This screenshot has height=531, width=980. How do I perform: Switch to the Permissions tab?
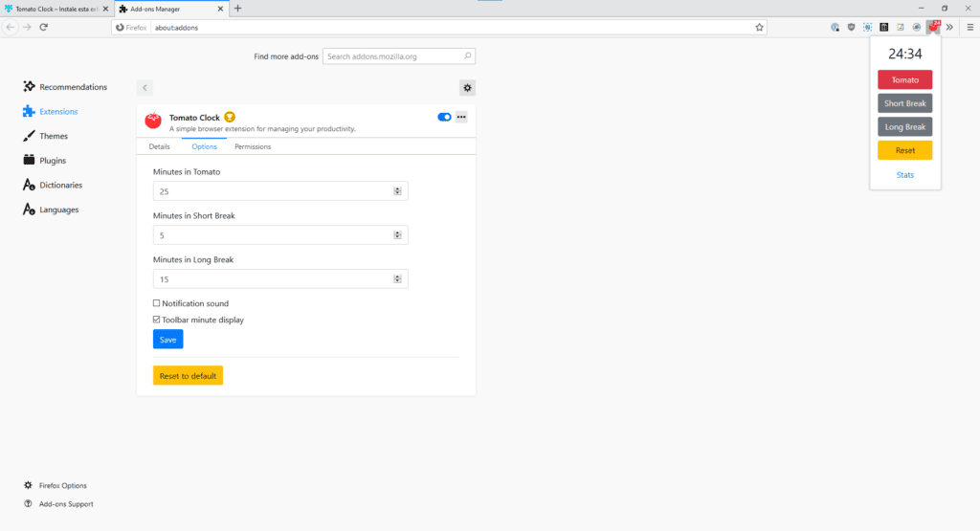[x=253, y=146]
